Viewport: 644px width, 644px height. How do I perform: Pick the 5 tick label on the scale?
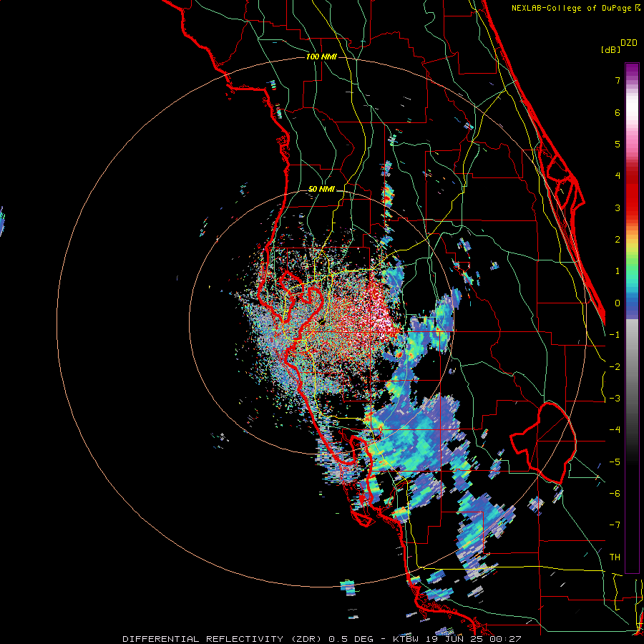pyautogui.click(x=618, y=144)
